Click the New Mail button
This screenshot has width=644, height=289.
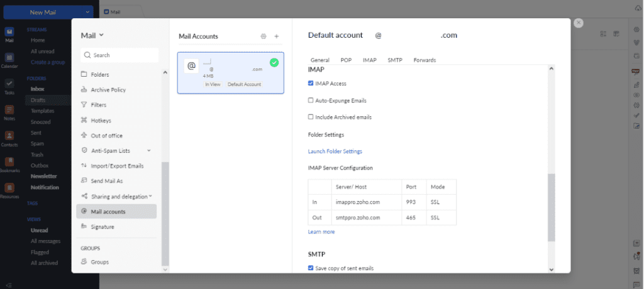click(43, 13)
